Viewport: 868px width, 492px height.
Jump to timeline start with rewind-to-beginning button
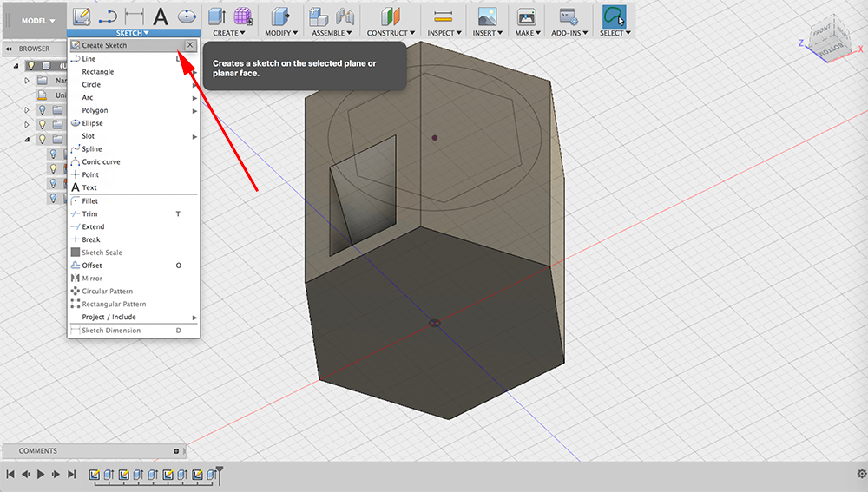tap(10, 475)
